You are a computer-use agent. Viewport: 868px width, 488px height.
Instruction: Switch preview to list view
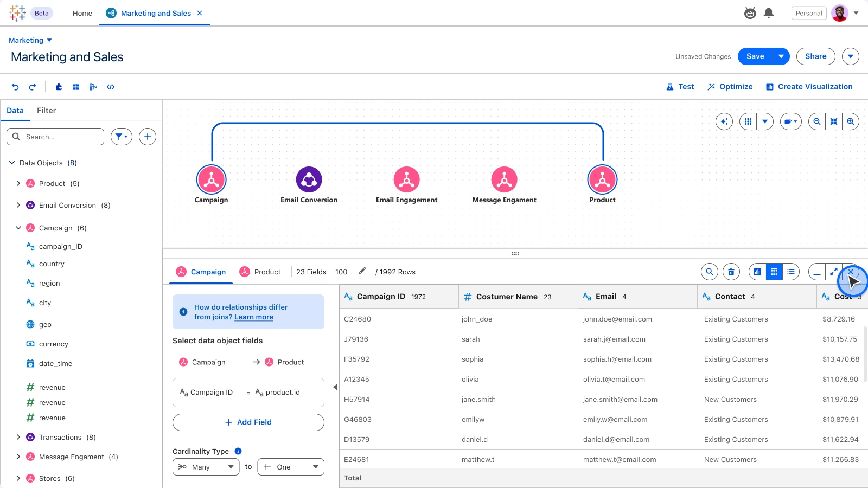click(791, 272)
